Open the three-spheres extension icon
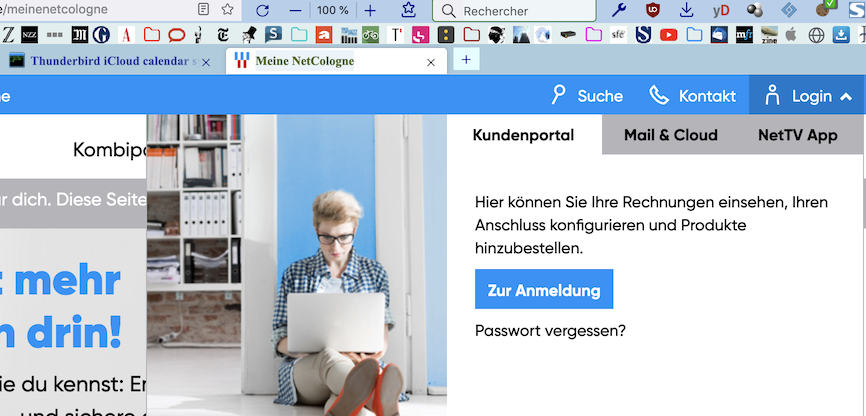The height and width of the screenshot is (416, 866). [754, 10]
